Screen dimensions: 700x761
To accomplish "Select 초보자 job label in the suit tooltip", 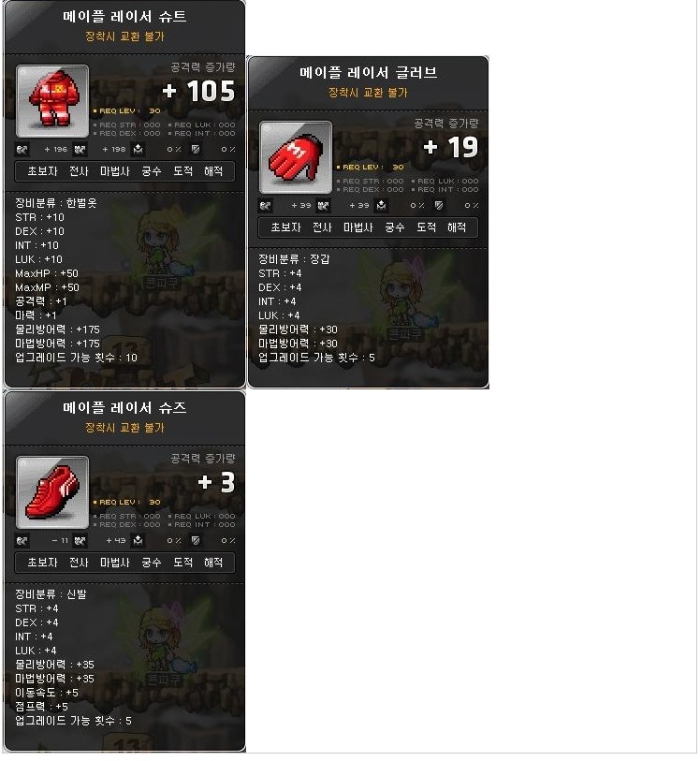I will point(43,171).
